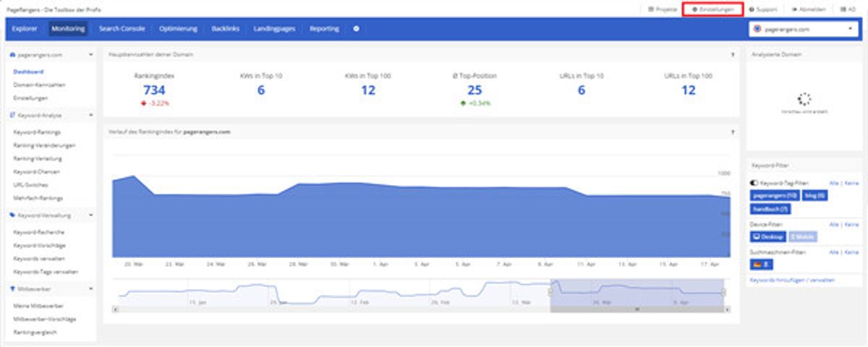Collapse the Keyword-Analyse sidebar section

pos(91,115)
